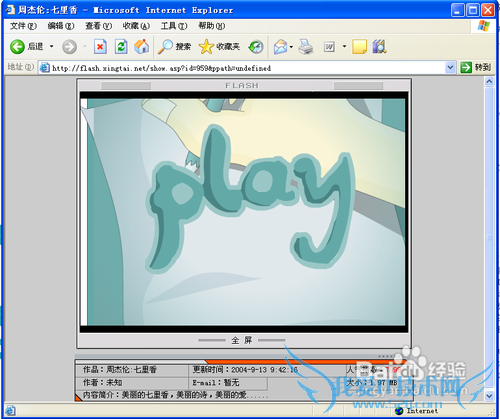Image resolution: width=500 pixels, height=419 pixels.
Task: Click the Stop loading icon
Action: 100,47
